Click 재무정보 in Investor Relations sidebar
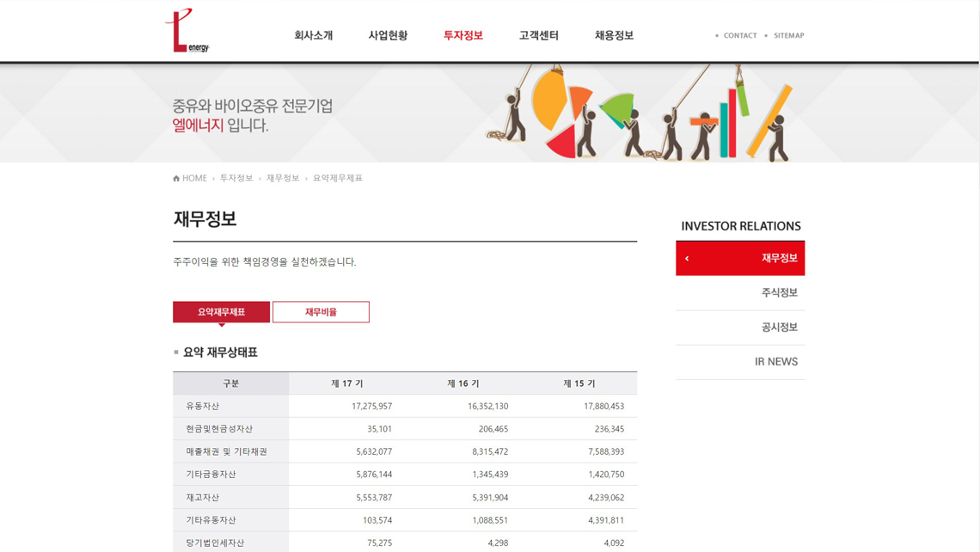 click(x=779, y=259)
